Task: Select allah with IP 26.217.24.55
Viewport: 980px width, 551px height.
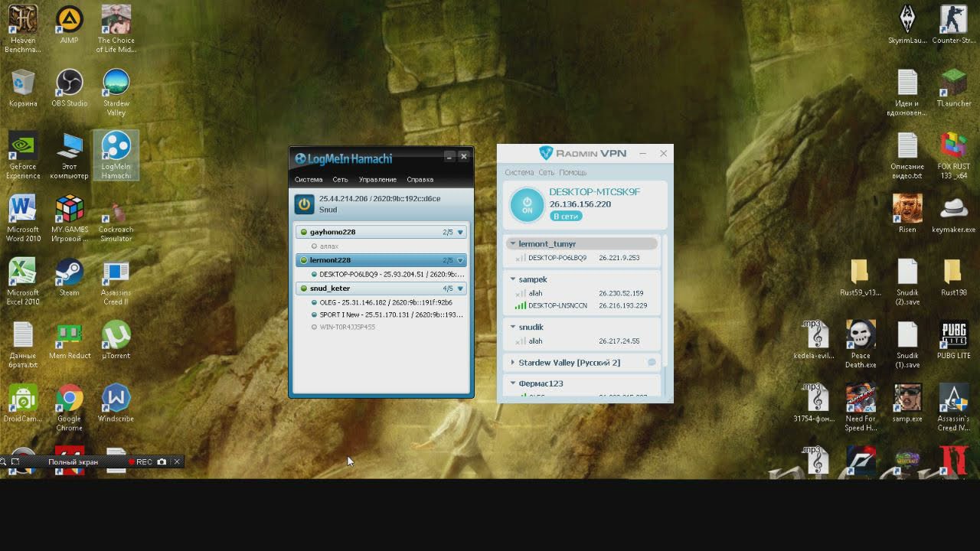Action: (582, 341)
